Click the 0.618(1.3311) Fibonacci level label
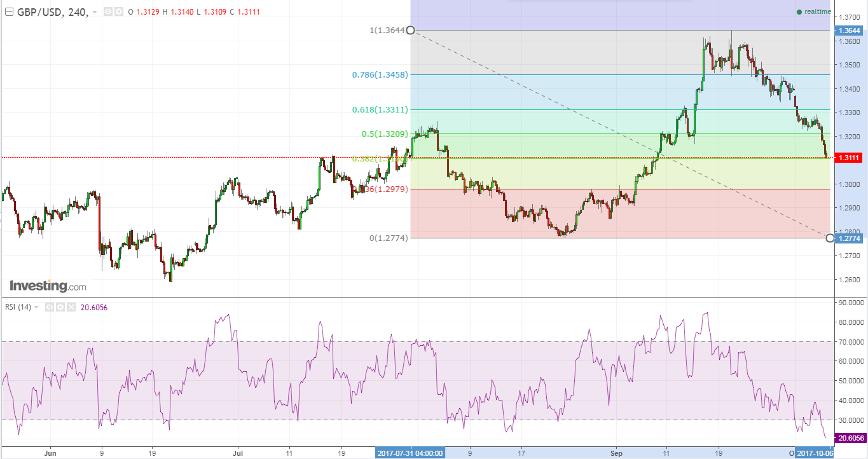The height and width of the screenshot is (459, 868). 381,109
